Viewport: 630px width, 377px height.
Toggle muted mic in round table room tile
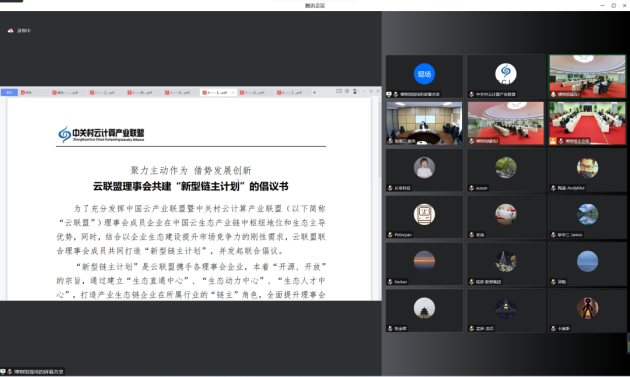[390, 141]
